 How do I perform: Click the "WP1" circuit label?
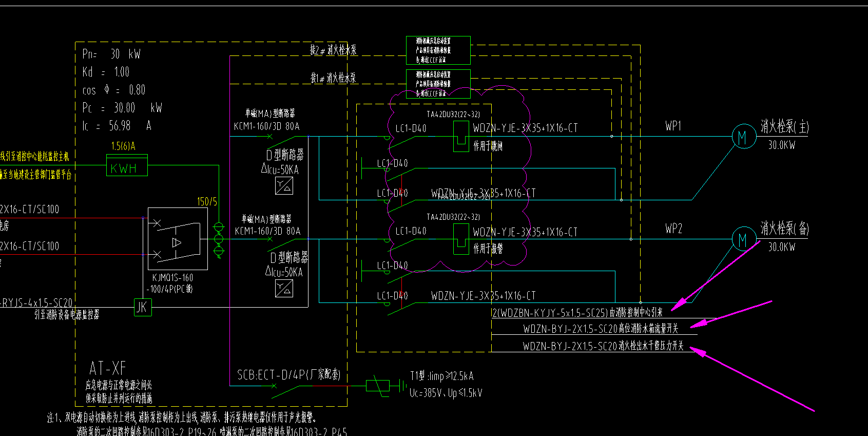point(673,126)
